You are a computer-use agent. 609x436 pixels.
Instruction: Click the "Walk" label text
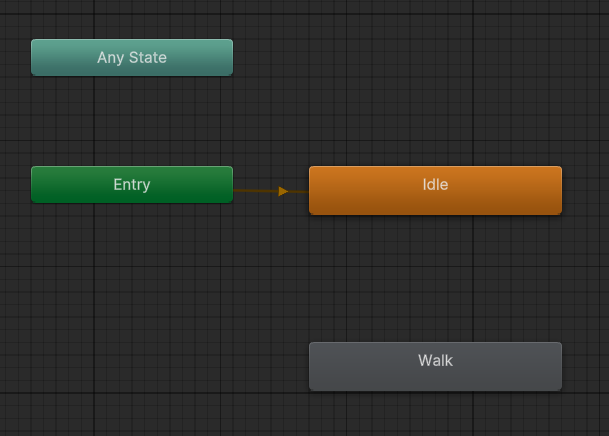coord(435,360)
